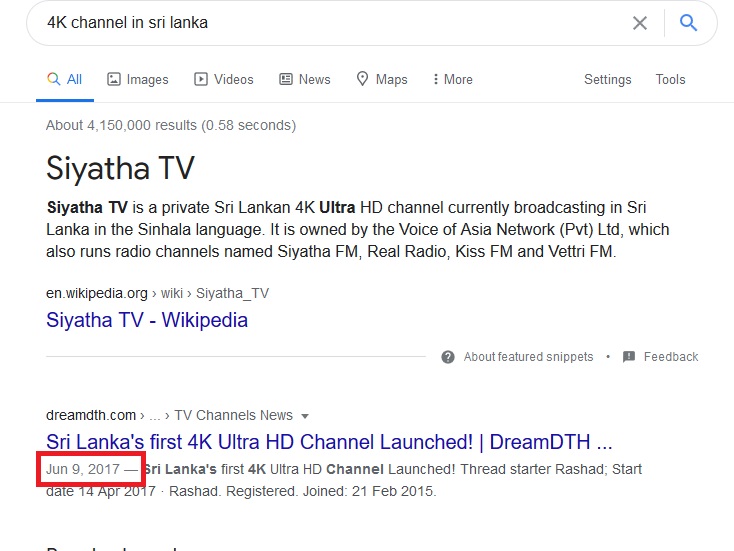Viewport: 734px width, 551px height.
Task: Click the About 4,150,000 results text
Action: (171, 125)
